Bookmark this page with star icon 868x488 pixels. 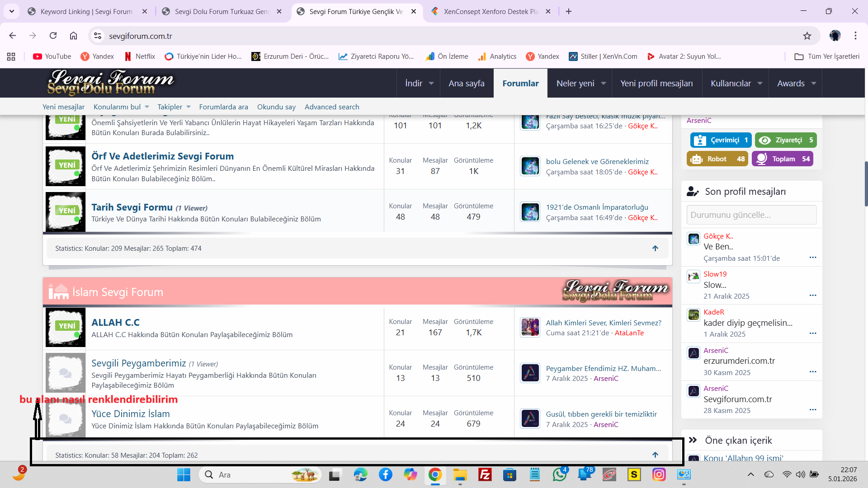(x=807, y=36)
